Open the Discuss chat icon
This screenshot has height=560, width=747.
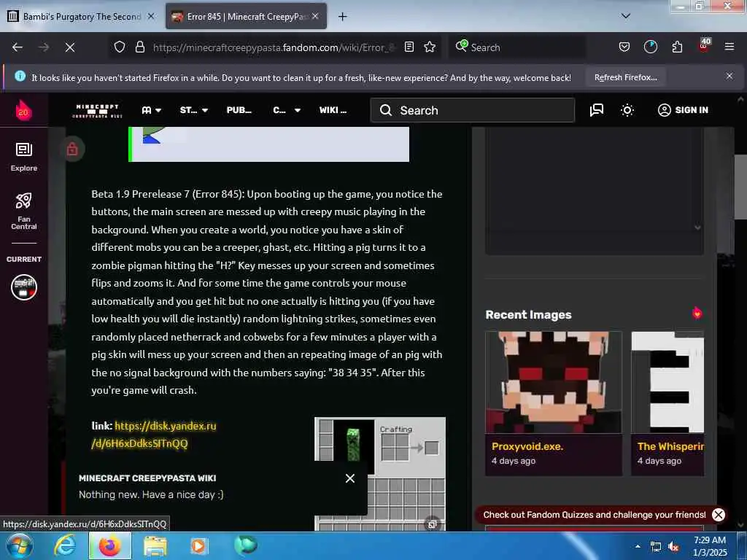(x=597, y=110)
